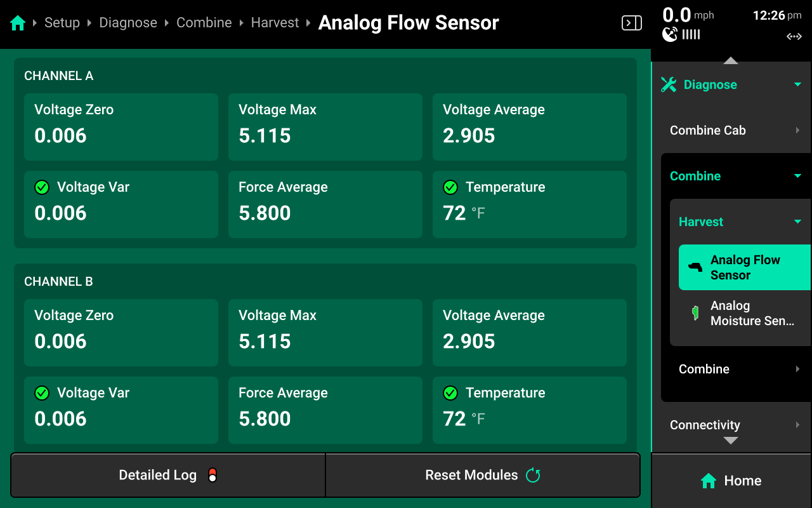Click the Analog Moisture Sensor icon
The height and width of the screenshot is (508, 812).
tap(695, 313)
